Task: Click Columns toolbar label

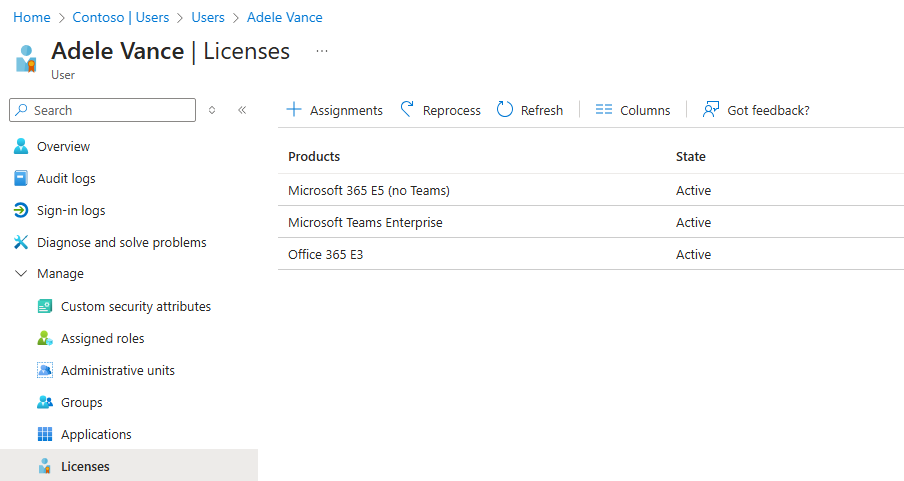Action: pyautogui.click(x=645, y=110)
